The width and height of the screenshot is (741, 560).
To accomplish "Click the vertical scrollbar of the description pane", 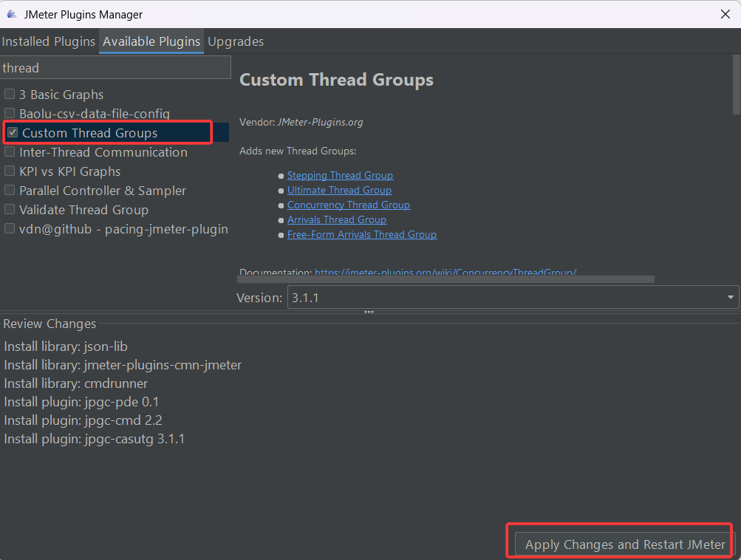I will tap(737, 85).
